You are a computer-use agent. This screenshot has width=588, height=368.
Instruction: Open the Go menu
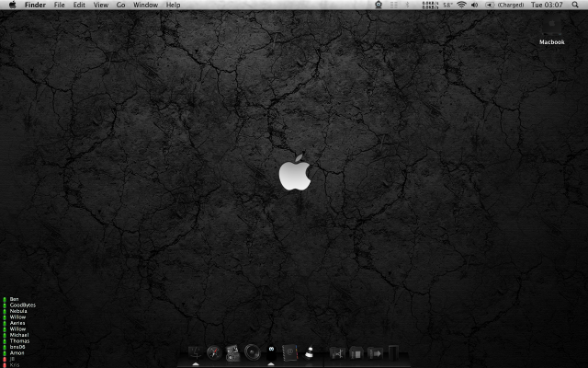[x=120, y=5]
